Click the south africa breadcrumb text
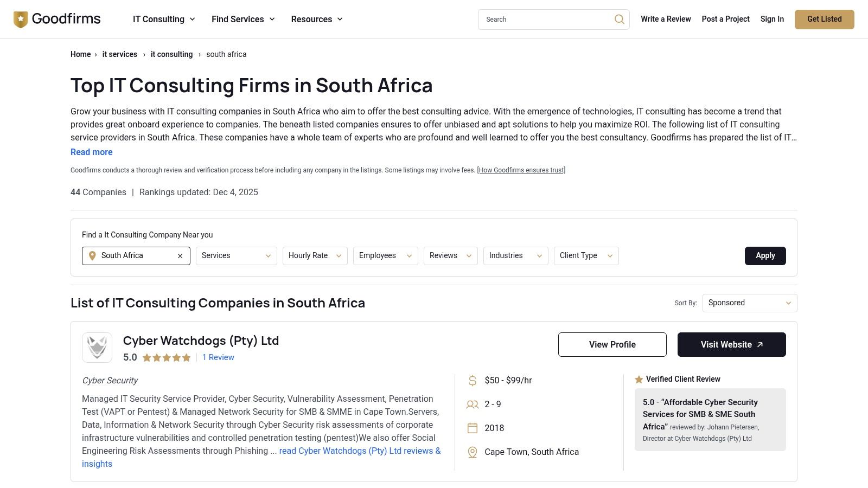The width and height of the screenshot is (868, 488). tap(226, 54)
